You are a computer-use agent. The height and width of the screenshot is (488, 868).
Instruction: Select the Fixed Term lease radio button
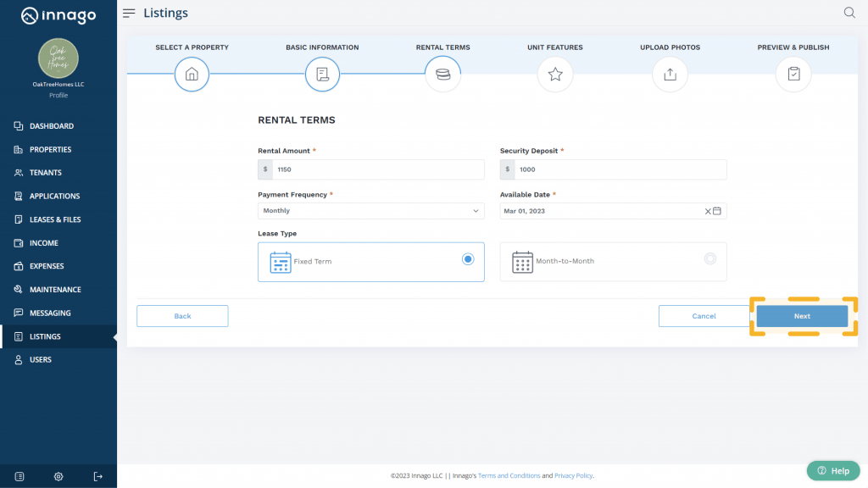coord(468,259)
